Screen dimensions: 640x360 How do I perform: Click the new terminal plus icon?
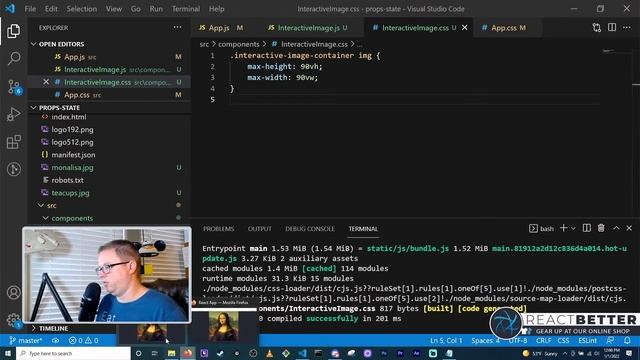coord(563,228)
